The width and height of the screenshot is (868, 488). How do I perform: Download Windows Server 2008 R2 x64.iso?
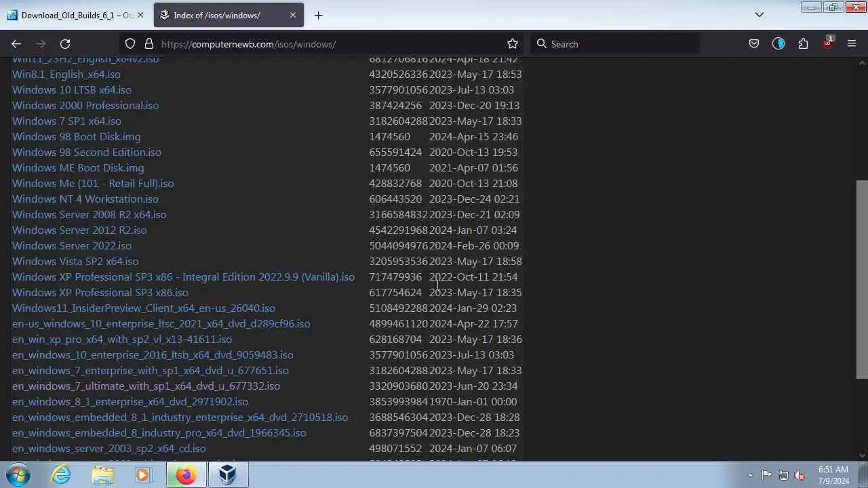pyautogui.click(x=89, y=214)
